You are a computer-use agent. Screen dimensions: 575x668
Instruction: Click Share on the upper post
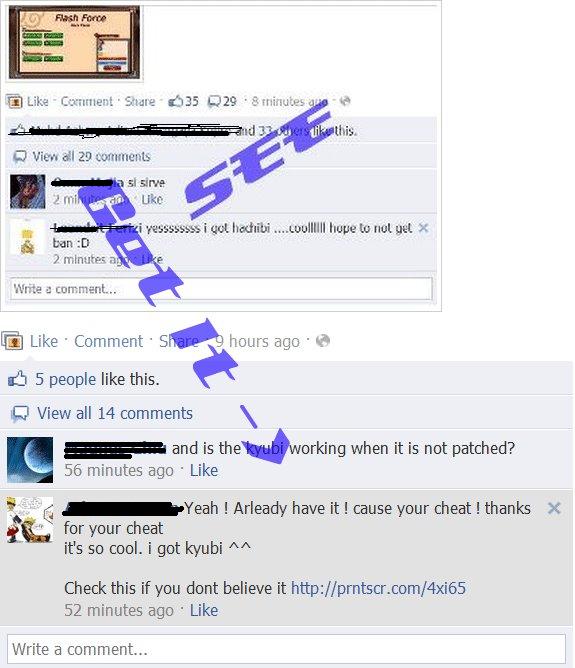point(140,101)
